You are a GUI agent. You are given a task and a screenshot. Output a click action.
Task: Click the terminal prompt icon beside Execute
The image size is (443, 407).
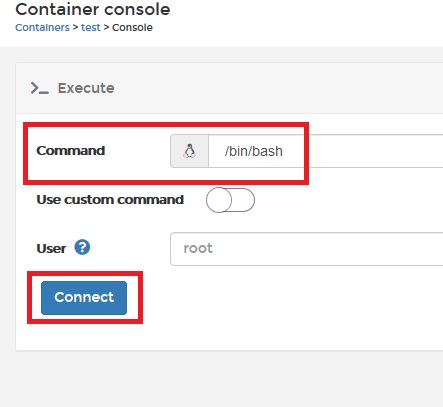click(x=40, y=88)
